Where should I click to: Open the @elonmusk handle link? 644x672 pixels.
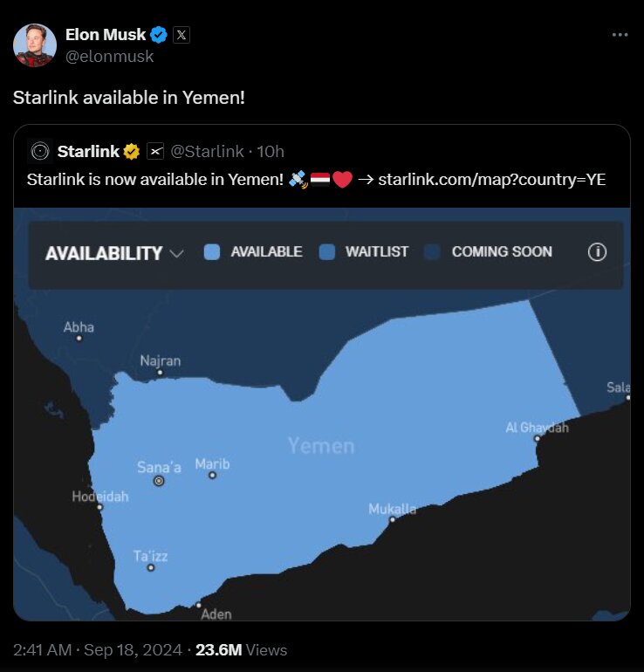pyautogui.click(x=109, y=56)
